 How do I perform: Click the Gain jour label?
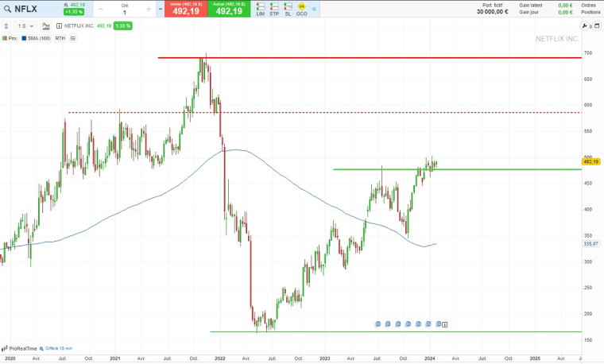528,12
